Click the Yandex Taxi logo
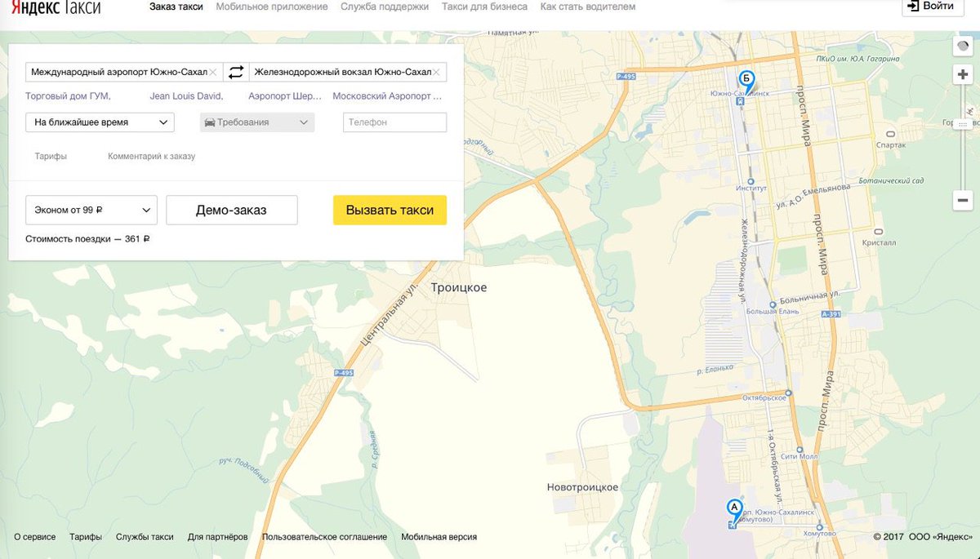 pyautogui.click(x=56, y=8)
